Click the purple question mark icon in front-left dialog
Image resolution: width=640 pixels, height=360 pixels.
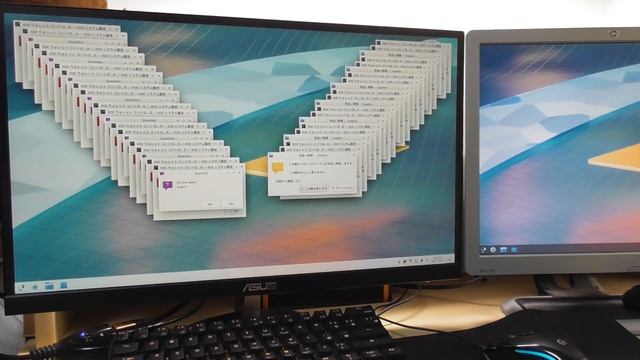pyautogui.click(x=168, y=185)
